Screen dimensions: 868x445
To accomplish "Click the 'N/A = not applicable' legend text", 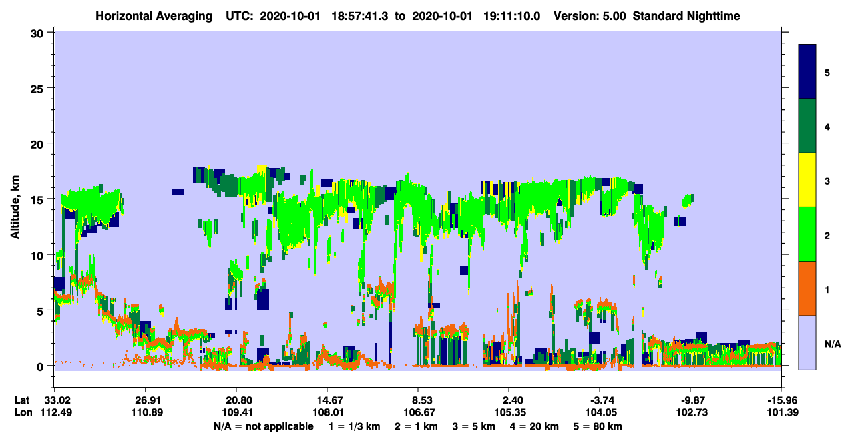I will click(263, 426).
